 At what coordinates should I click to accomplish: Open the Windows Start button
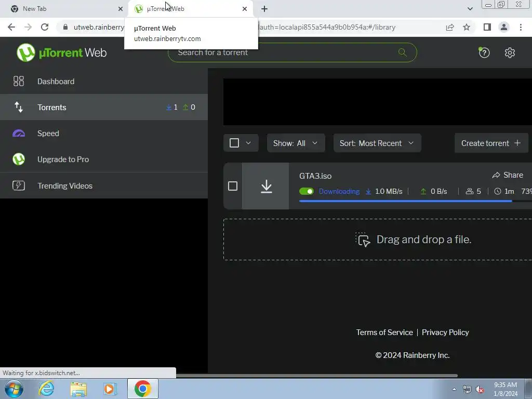14,389
